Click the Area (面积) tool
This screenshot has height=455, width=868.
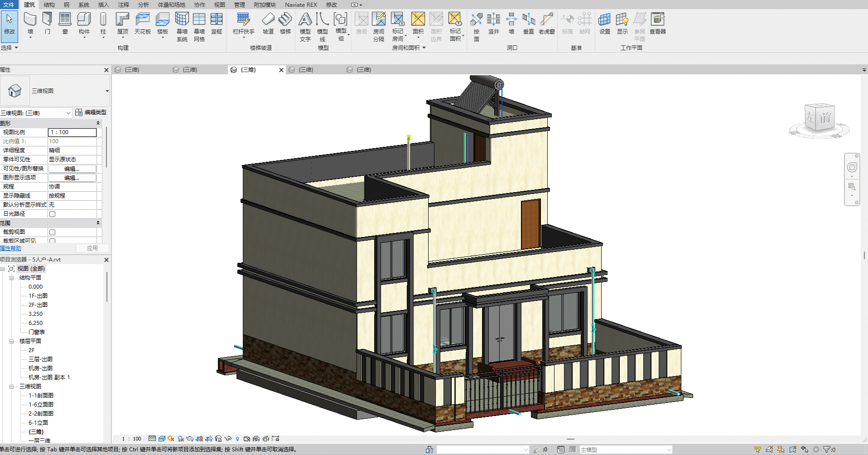tap(418, 24)
